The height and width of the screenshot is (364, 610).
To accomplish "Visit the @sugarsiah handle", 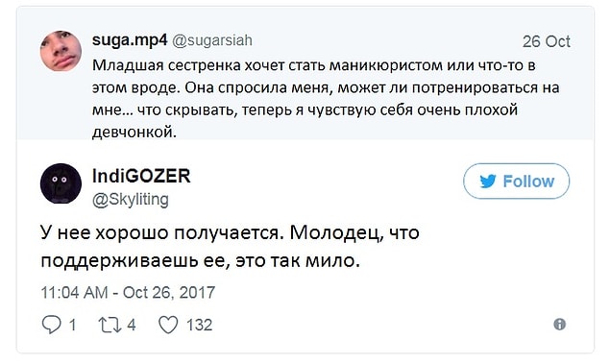I will point(212,40).
